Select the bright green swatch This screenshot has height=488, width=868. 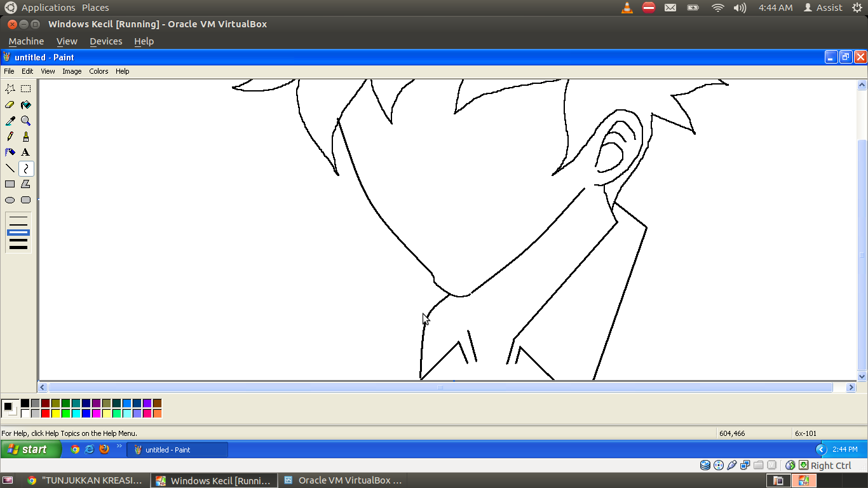point(65,413)
